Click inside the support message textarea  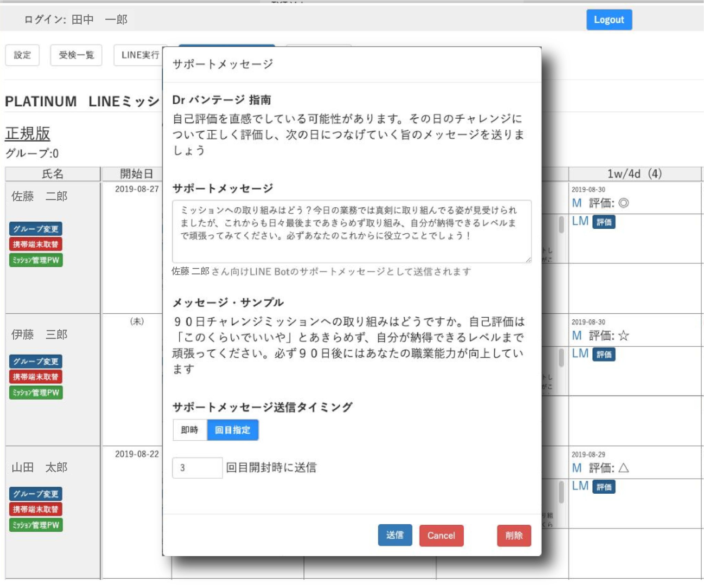(x=351, y=232)
